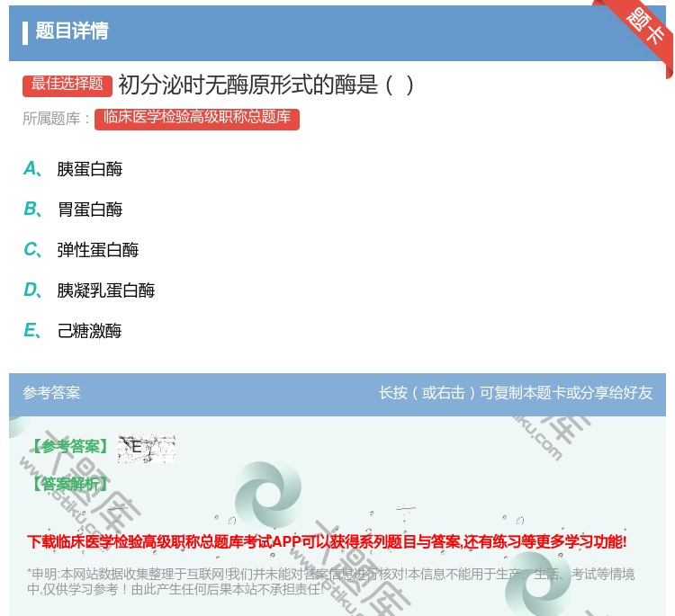
Task: Click the 【答案解析】 label
Action: [70, 485]
